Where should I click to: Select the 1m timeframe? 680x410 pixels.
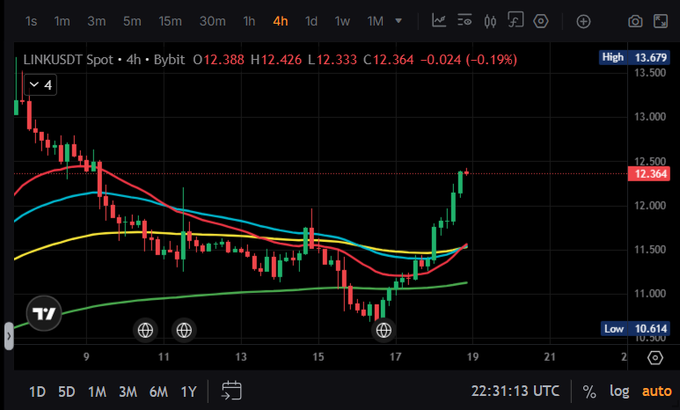pos(62,21)
